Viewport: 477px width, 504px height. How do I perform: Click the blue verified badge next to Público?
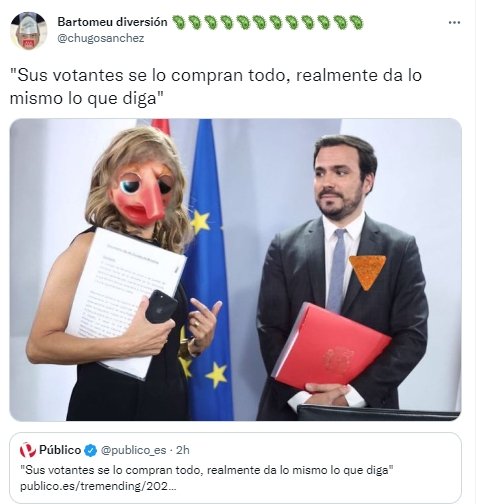coord(90,450)
